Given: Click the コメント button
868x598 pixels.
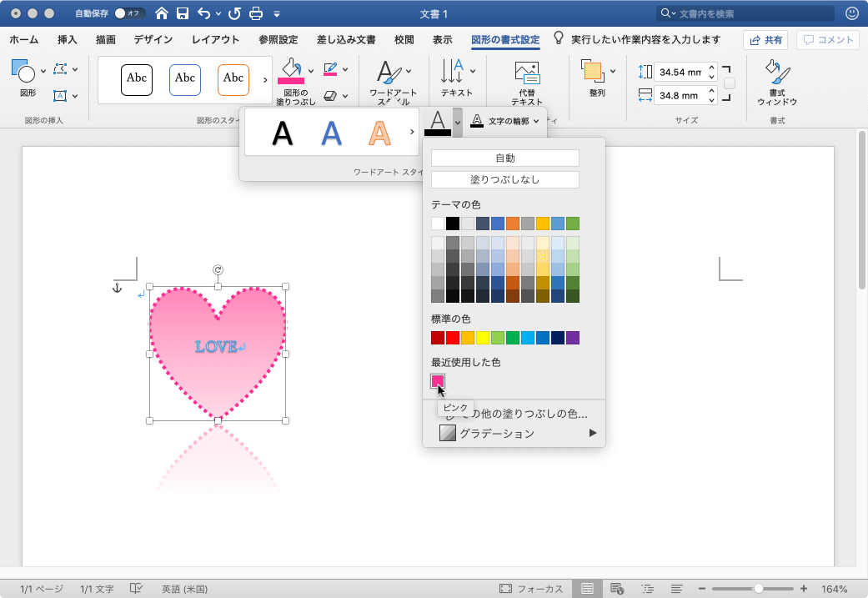Looking at the screenshot, I should pyautogui.click(x=828, y=40).
